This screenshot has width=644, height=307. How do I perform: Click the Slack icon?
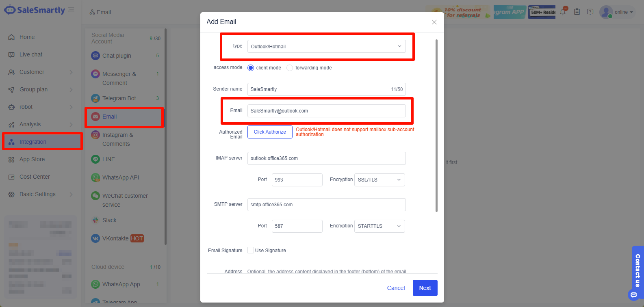coord(95,220)
